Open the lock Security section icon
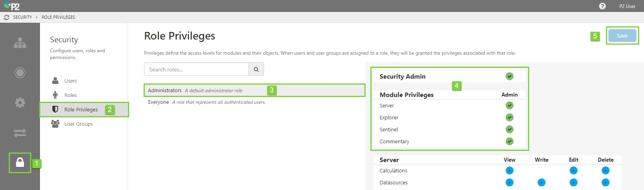644x190 pixels. click(x=20, y=162)
